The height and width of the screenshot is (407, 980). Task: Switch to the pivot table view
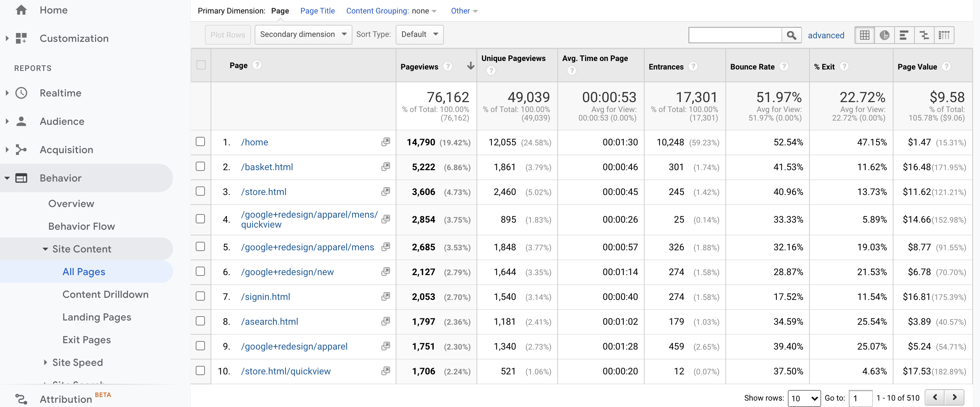945,35
